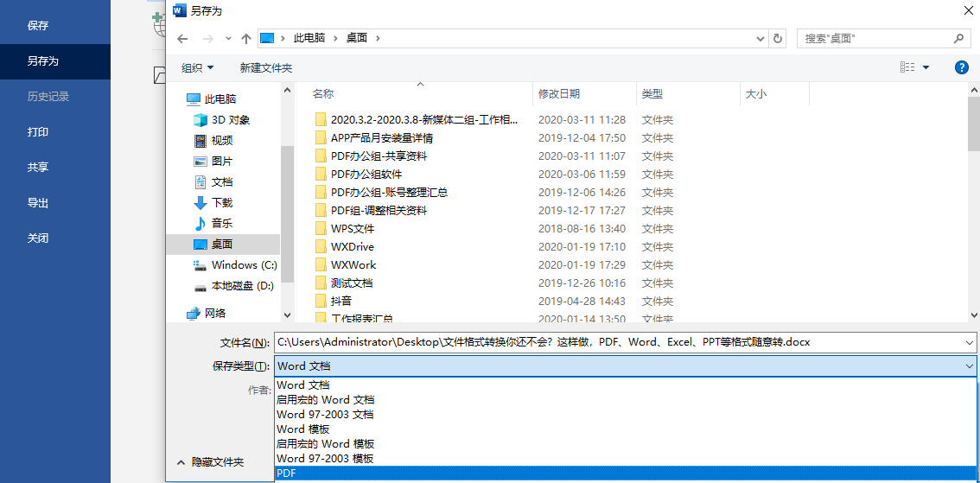The image size is (980, 483).
Task: Sort by 修改日期 column header
Action: (559, 93)
